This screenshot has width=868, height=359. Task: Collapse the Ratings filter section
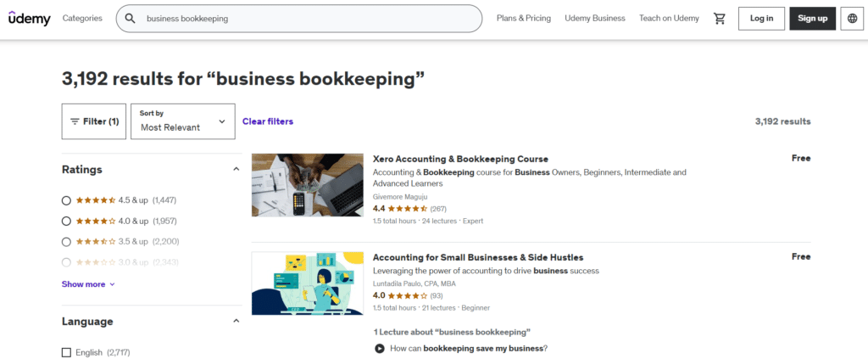tap(236, 169)
